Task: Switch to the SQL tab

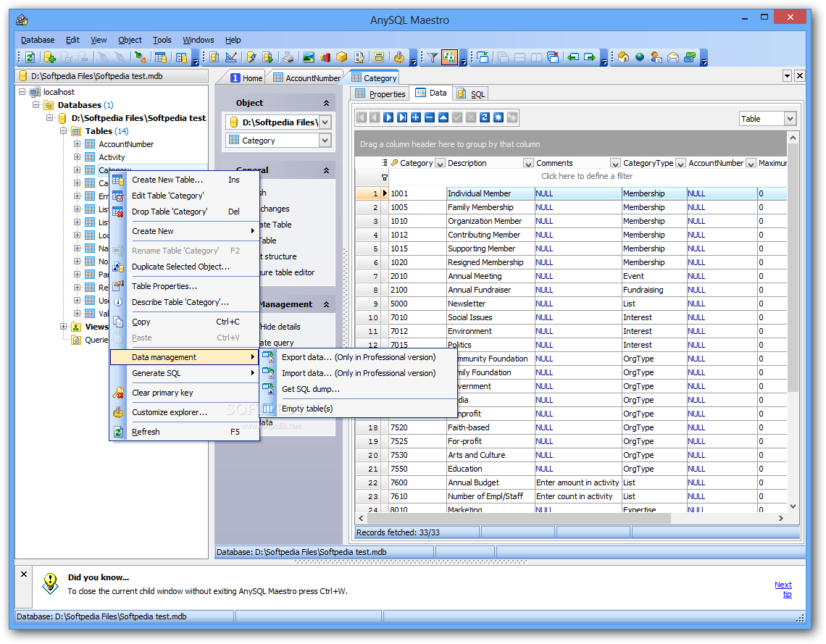Action: pos(471,93)
